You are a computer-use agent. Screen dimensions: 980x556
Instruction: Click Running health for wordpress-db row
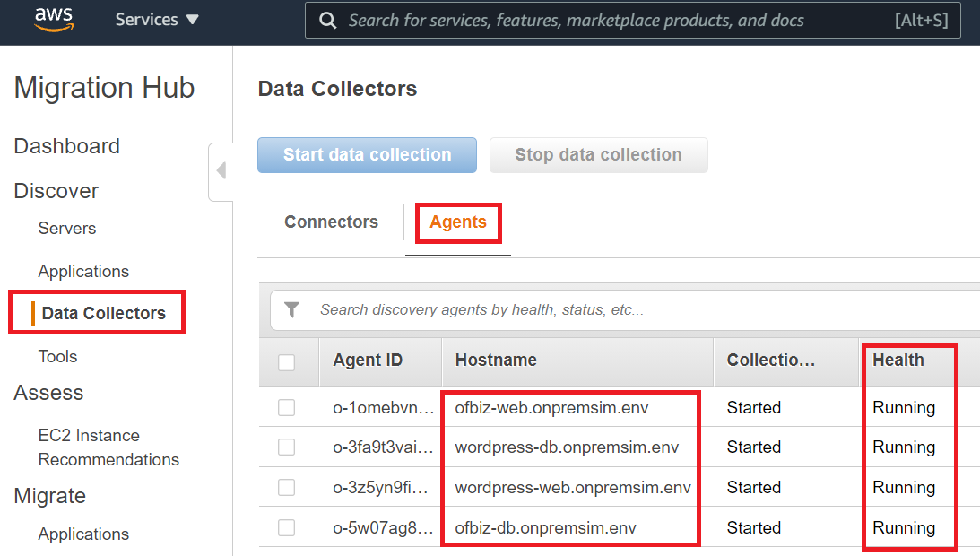click(x=904, y=447)
